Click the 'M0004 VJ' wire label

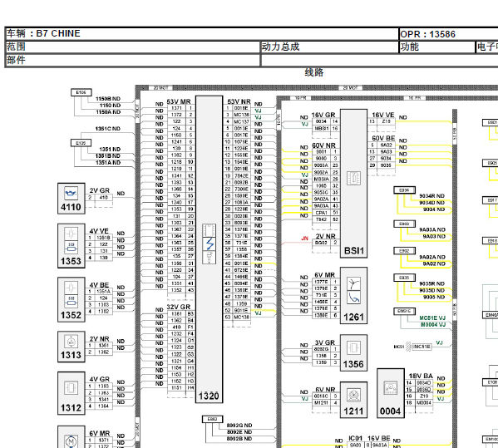[x=433, y=324]
